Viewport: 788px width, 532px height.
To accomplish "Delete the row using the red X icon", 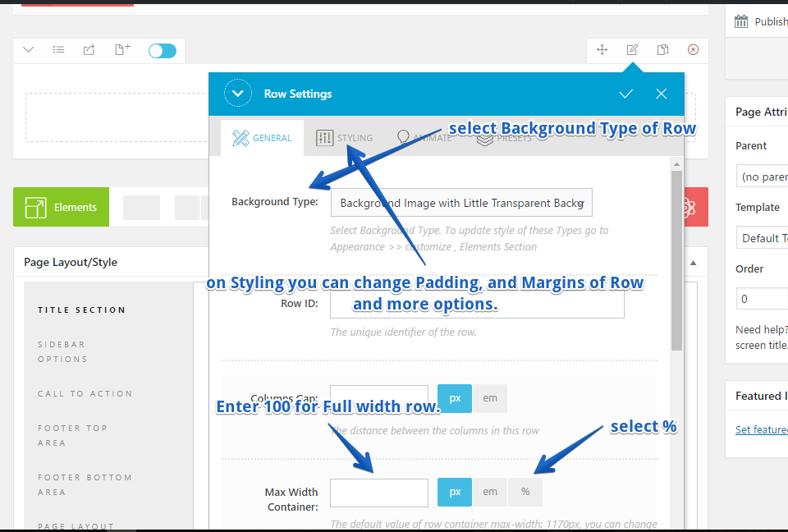I will point(693,50).
